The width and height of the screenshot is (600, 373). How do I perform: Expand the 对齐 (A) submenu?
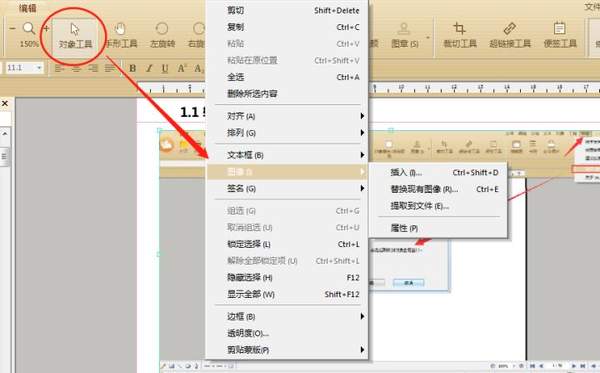(287, 116)
